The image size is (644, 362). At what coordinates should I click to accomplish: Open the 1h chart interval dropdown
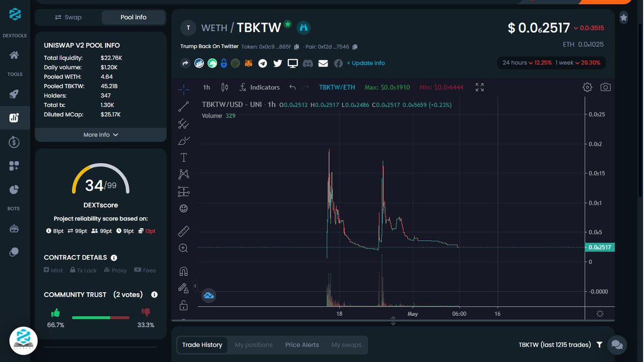[207, 87]
